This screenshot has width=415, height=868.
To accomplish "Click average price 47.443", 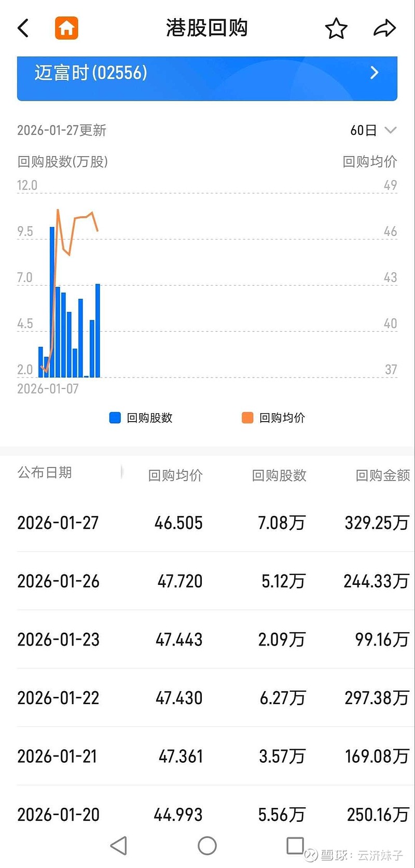I will pyautogui.click(x=179, y=639).
